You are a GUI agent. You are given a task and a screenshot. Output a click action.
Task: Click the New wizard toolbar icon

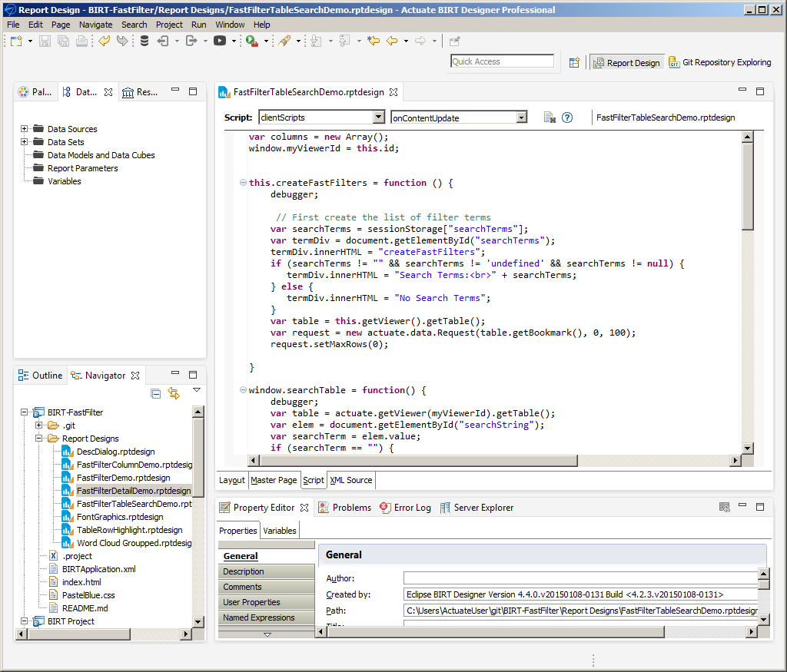[16, 41]
